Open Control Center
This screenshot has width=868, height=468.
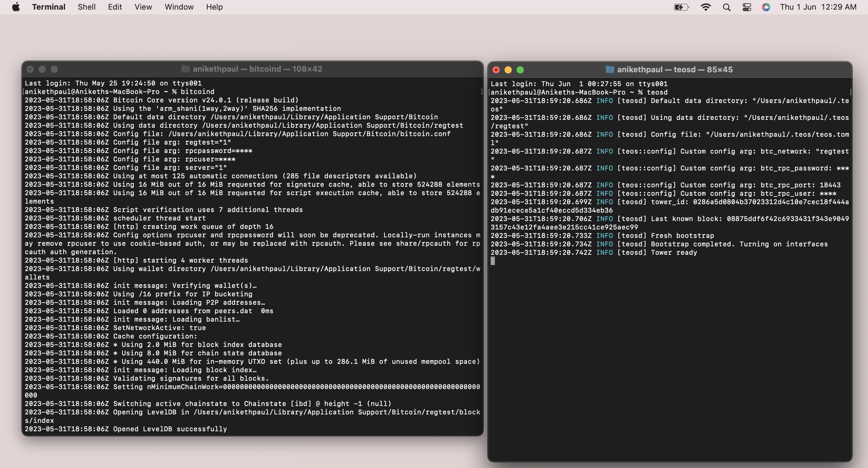(x=747, y=7)
